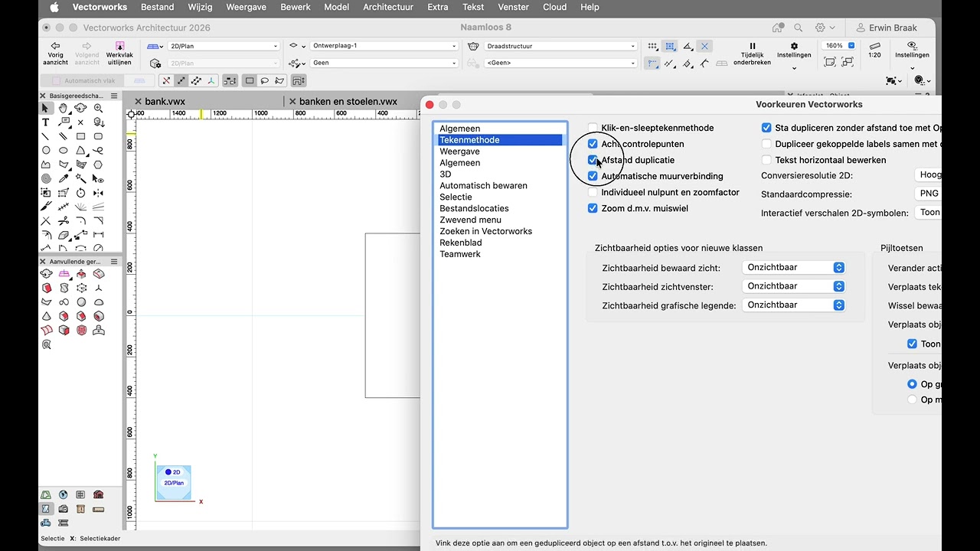The height and width of the screenshot is (551, 980).
Task: Open the Basisgereedschappen palette menu
Action: coord(114,96)
